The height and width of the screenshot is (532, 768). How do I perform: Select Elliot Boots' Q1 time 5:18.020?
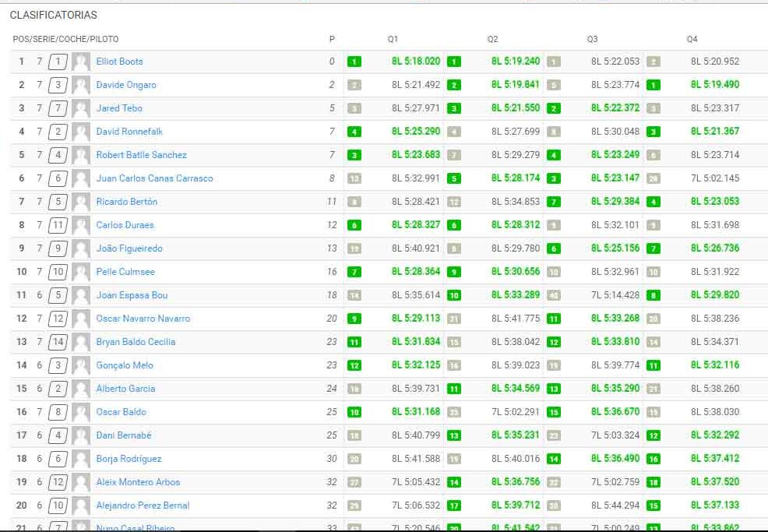pyautogui.click(x=416, y=62)
